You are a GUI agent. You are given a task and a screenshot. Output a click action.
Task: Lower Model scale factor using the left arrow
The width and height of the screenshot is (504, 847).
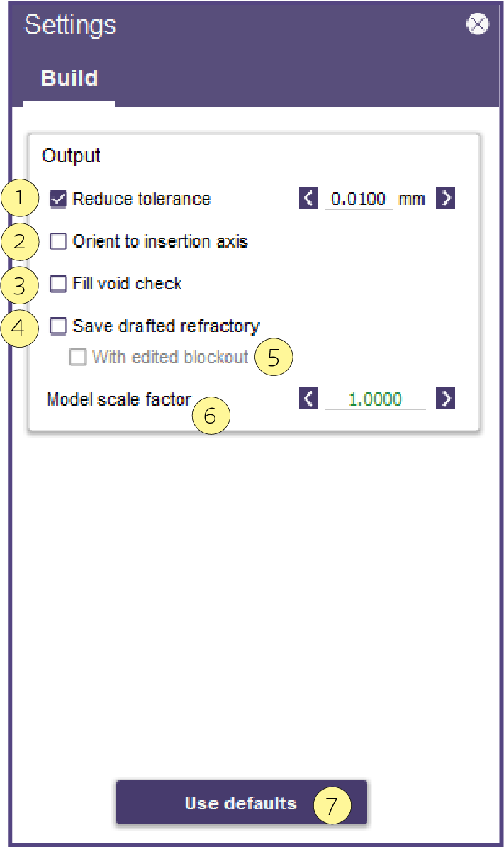[308, 398]
